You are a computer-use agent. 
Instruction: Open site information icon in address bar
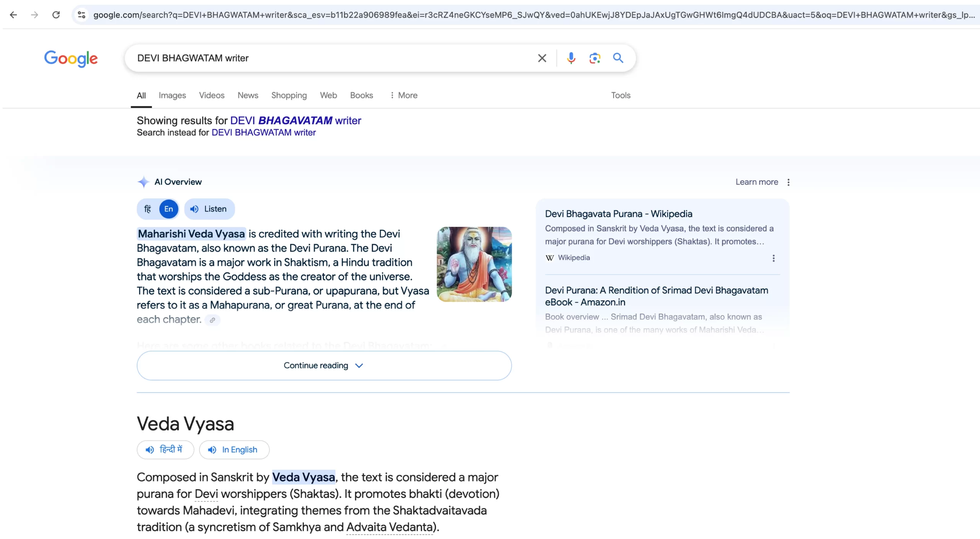(x=81, y=15)
